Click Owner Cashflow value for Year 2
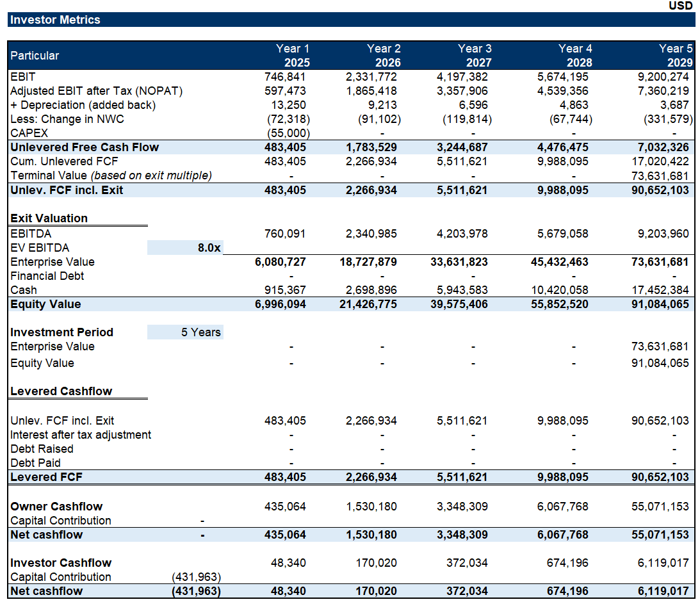 (371, 507)
